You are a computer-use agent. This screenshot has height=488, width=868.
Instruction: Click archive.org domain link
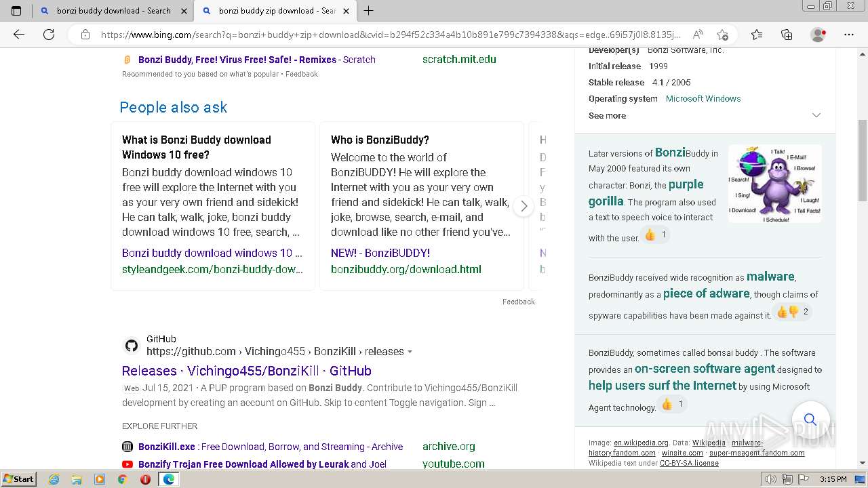click(449, 447)
